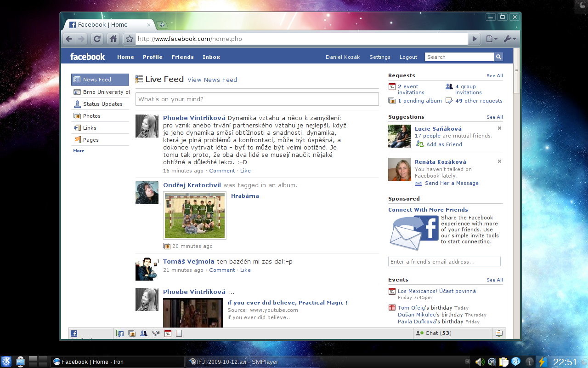Open the KDE kickoff launcher menu
Screen dimensions: 588x368
coord(6,362)
